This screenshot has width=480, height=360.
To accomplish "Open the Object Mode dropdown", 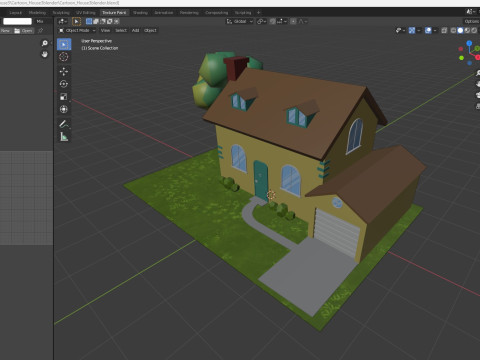I will (77, 30).
